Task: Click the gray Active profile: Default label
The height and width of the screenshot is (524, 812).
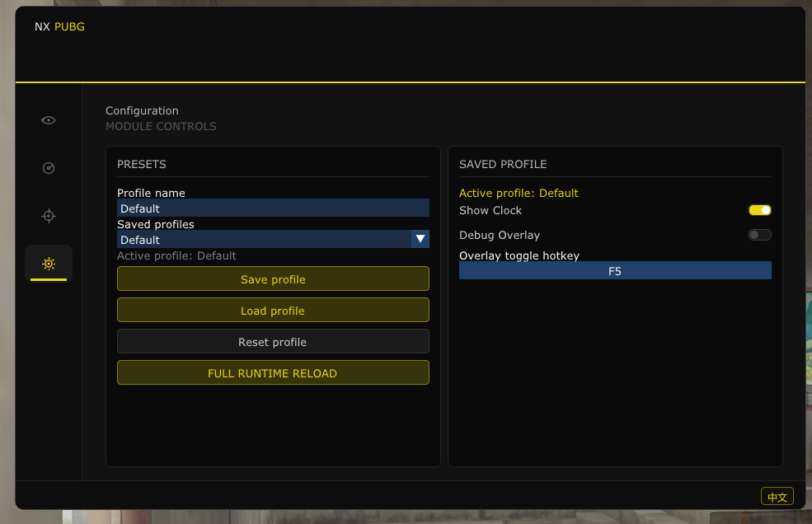Action: 176,255
